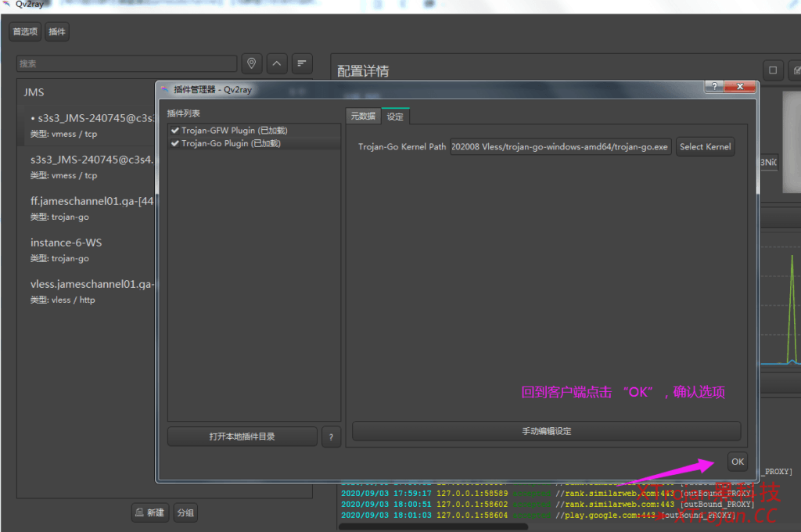Click the '?' button next to 打开本地插件目录
Image resolution: width=801 pixels, height=532 pixels.
(x=331, y=437)
